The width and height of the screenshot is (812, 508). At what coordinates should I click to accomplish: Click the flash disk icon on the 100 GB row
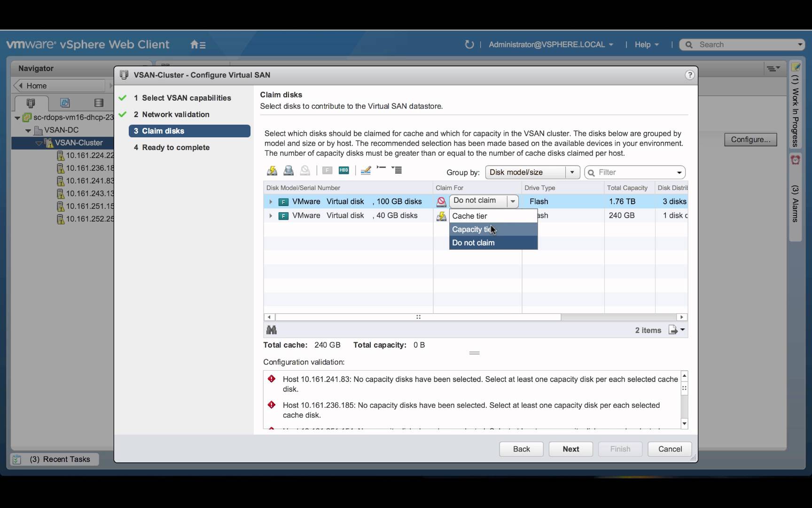(283, 202)
